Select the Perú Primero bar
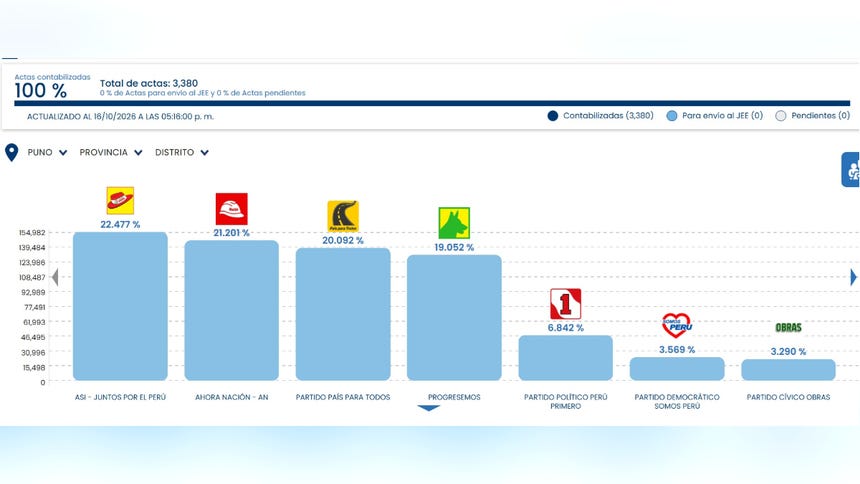 (x=565, y=358)
